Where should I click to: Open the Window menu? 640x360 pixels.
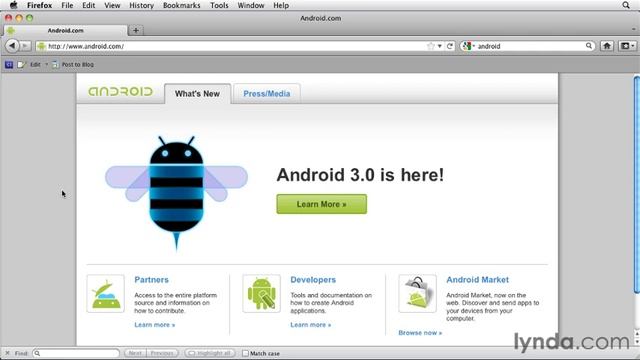click(251, 5)
